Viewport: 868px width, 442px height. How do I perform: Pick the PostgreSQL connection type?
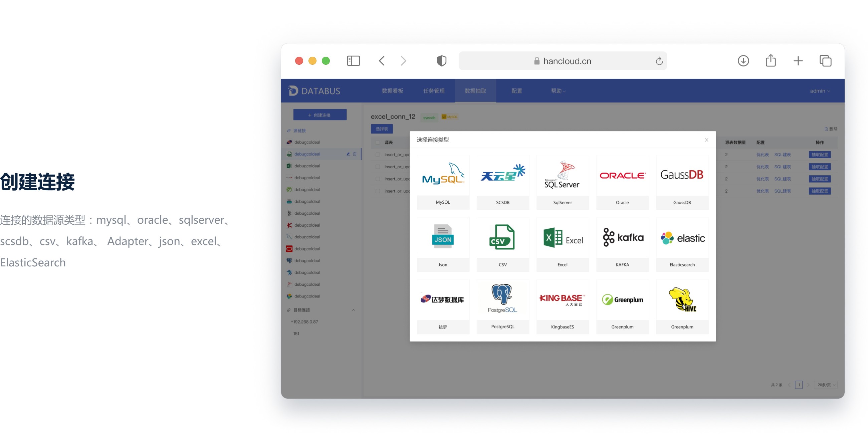[502, 307]
